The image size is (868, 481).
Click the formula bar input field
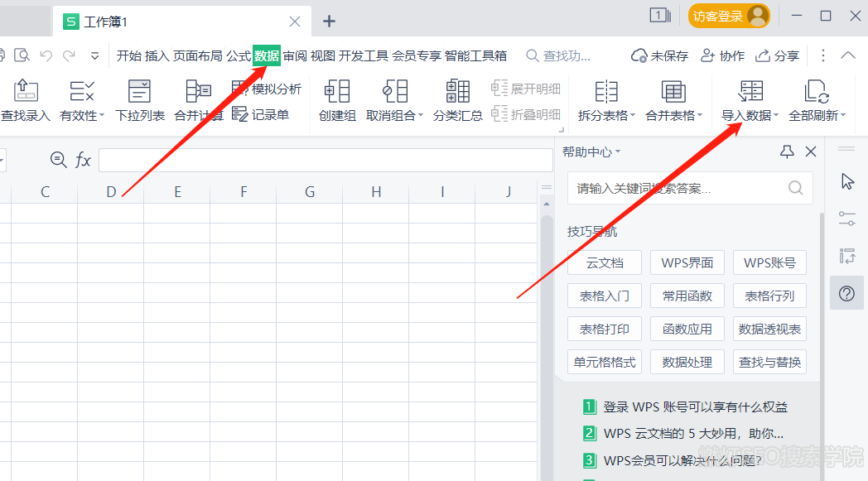tap(326, 160)
